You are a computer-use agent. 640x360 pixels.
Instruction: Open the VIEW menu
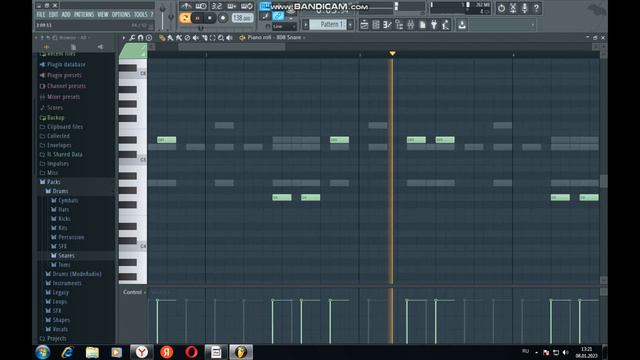pyautogui.click(x=103, y=15)
